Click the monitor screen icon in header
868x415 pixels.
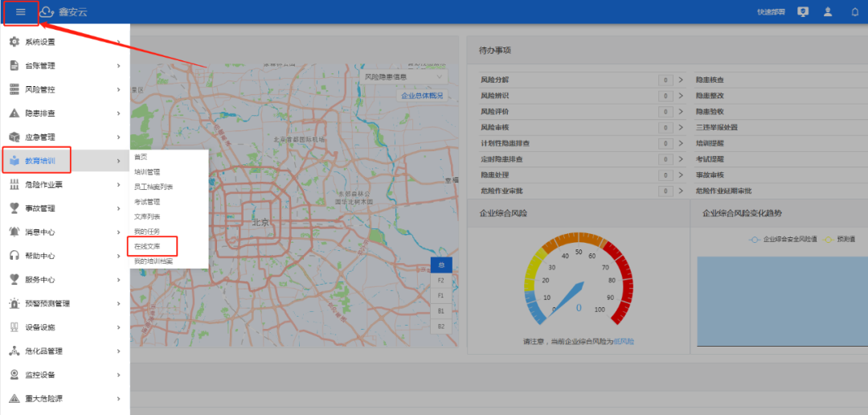tap(802, 12)
